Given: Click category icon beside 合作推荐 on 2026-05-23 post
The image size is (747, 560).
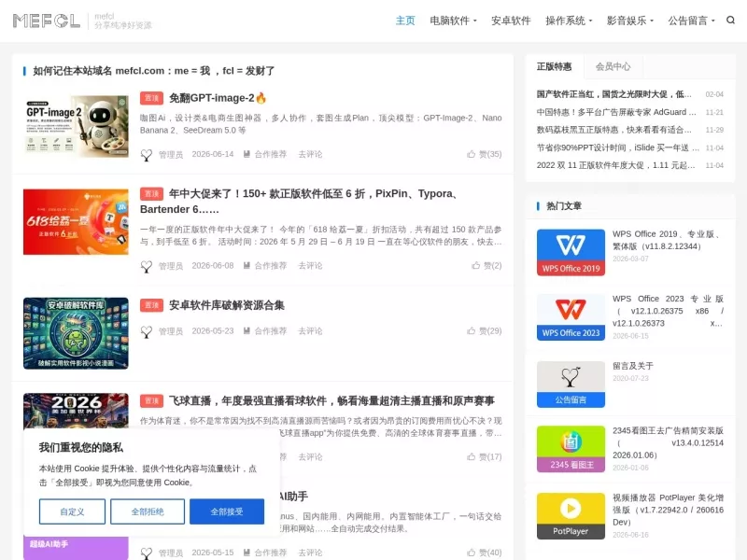Looking at the screenshot, I should 247,330.
